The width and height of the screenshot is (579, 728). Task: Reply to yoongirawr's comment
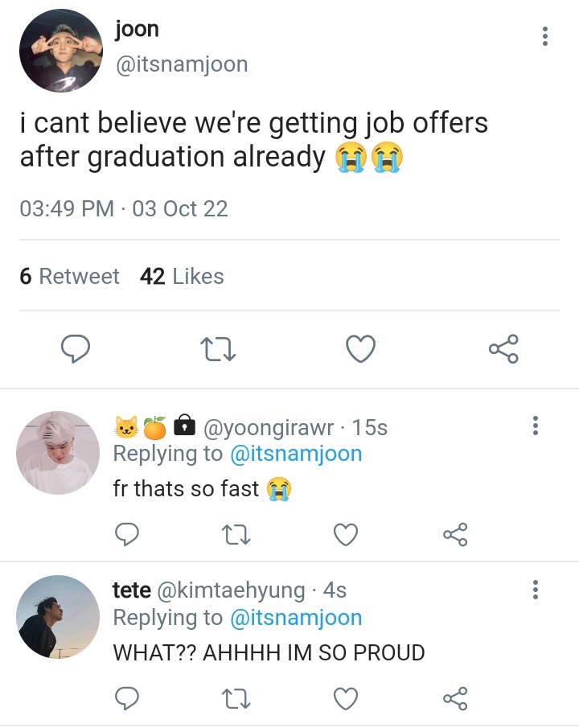click(127, 534)
